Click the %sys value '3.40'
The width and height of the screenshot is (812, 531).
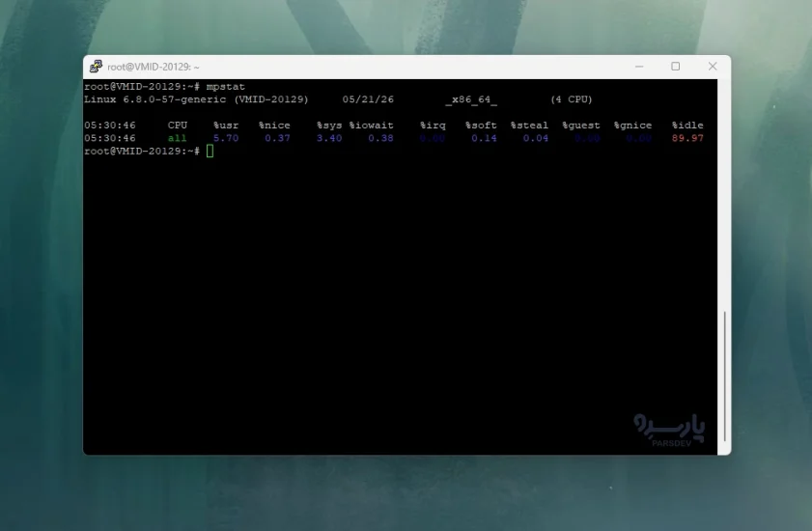click(x=329, y=138)
